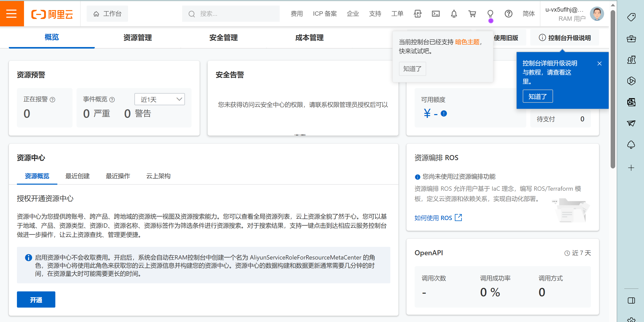The image size is (644, 322).
Task: Open the API explorer icon in header
Action: click(x=417, y=14)
